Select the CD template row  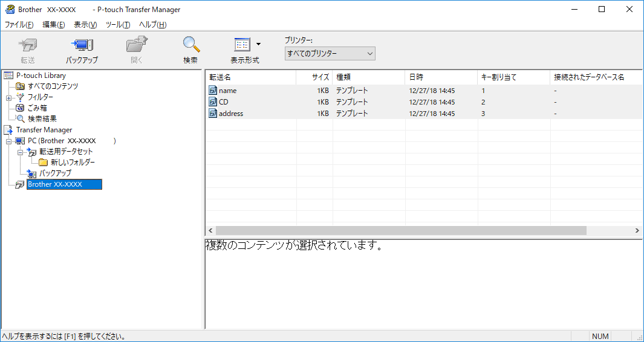pyautogui.click(x=423, y=102)
